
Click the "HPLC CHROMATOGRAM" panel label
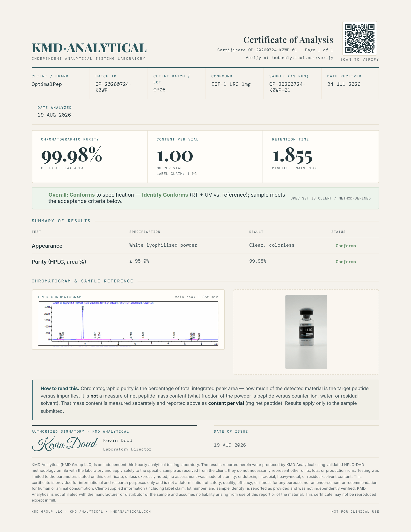pyautogui.click(x=60, y=297)
